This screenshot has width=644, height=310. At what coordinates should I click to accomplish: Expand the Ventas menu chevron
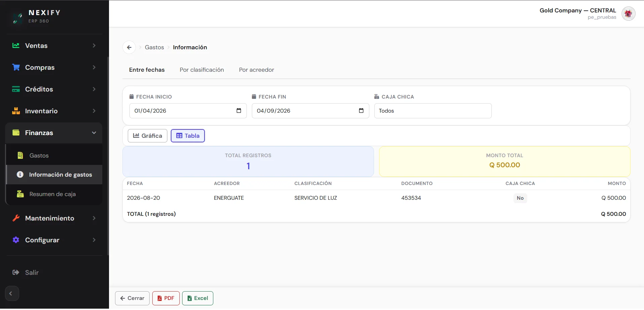[x=94, y=46]
